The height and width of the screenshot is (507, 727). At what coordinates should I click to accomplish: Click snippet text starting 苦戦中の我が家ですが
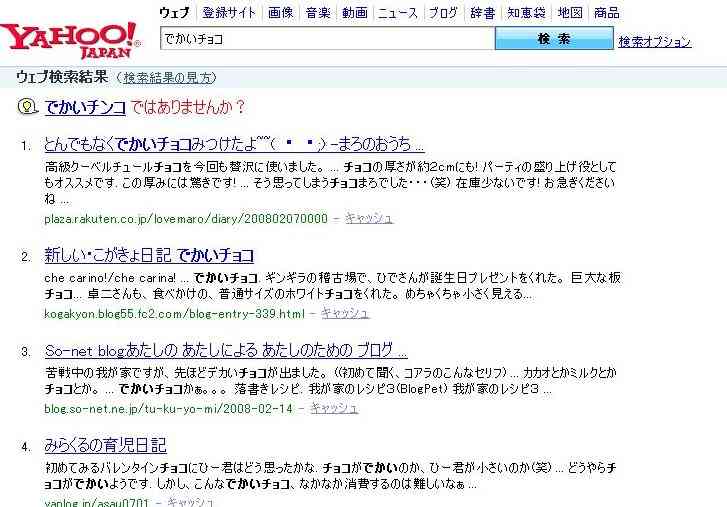[331, 380]
